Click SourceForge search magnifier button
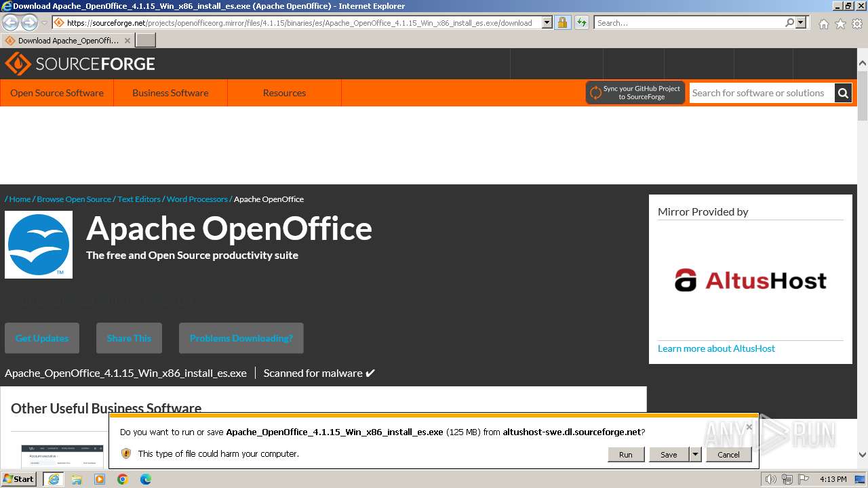 (843, 93)
